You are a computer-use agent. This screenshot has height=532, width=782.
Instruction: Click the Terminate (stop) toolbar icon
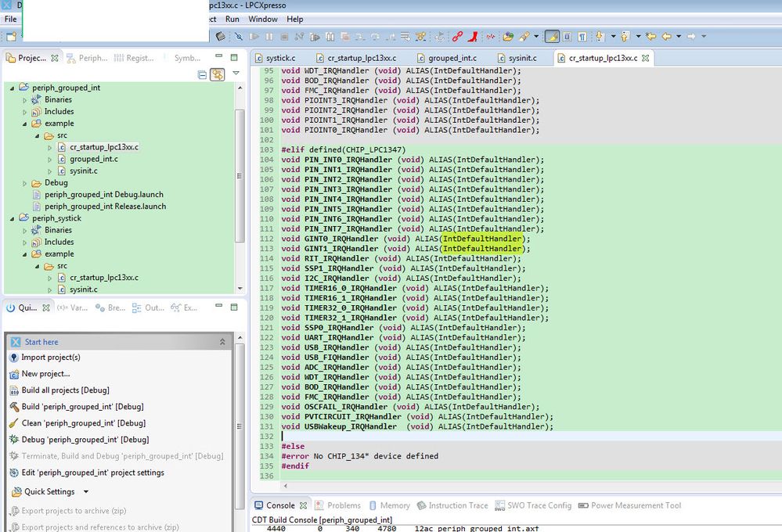tap(284, 37)
